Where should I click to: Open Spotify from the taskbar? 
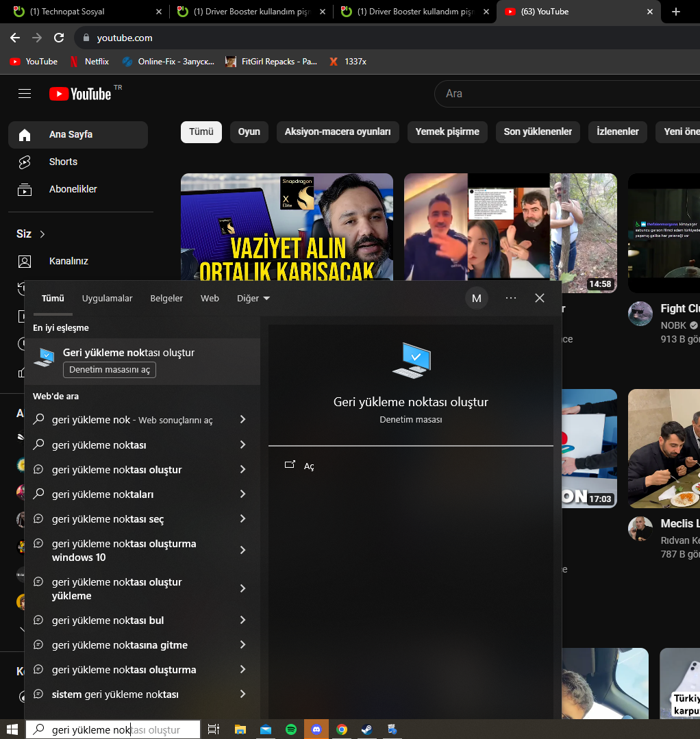(291, 729)
